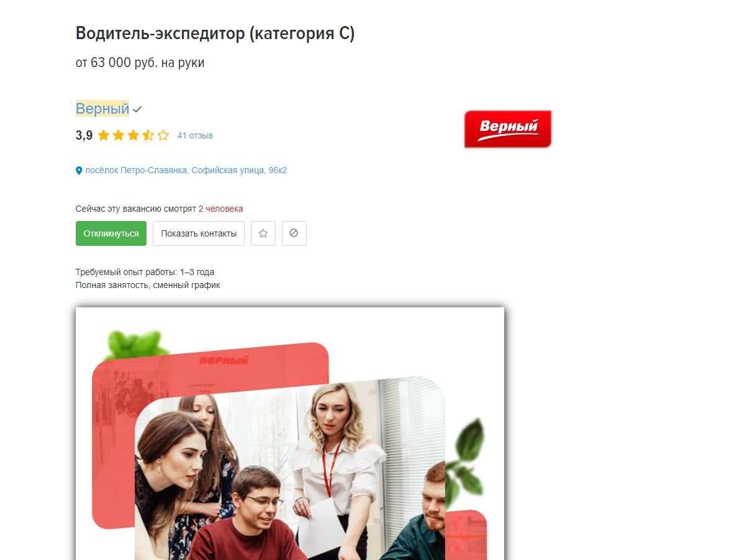729x560 pixels.
Task: Click the star favorite icon button
Action: pos(263,233)
